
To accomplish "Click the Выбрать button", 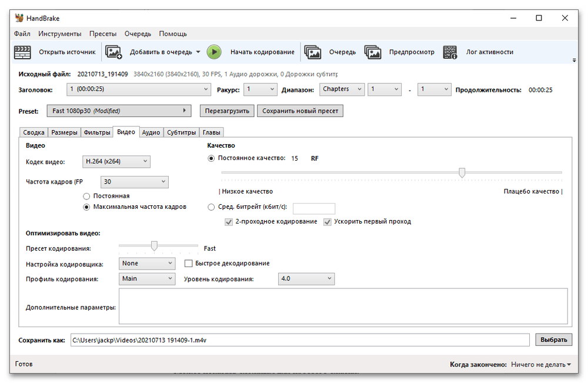I will coord(552,339).
